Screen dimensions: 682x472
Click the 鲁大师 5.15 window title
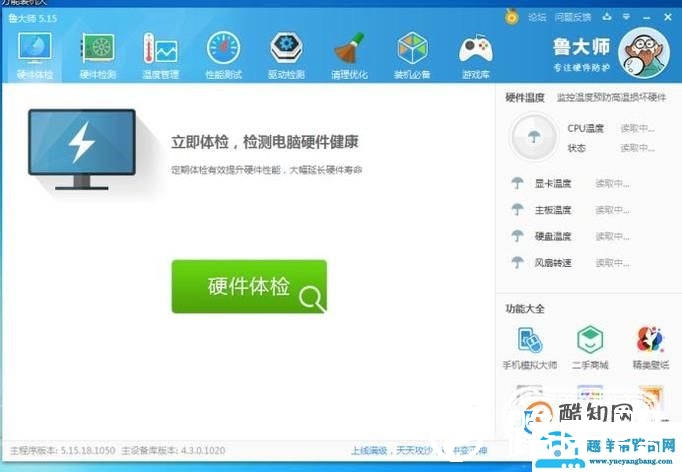(33, 18)
